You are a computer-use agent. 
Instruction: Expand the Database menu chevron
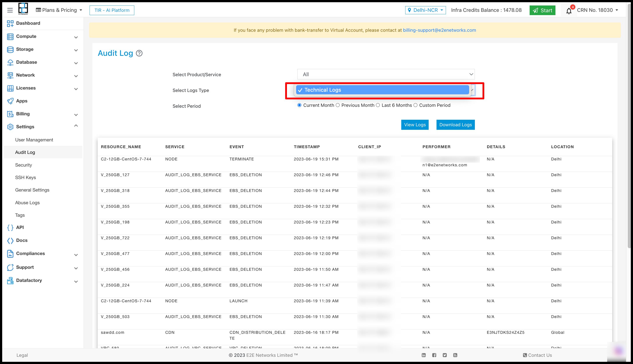(x=76, y=63)
